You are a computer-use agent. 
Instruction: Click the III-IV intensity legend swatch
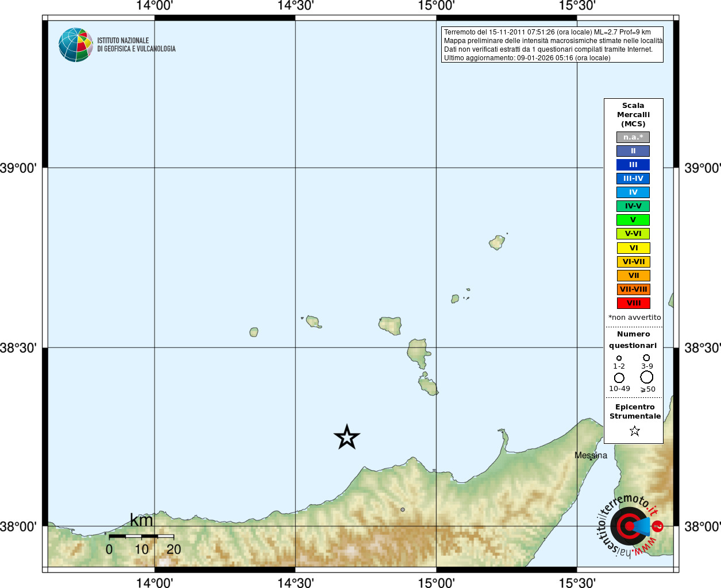[633, 179]
